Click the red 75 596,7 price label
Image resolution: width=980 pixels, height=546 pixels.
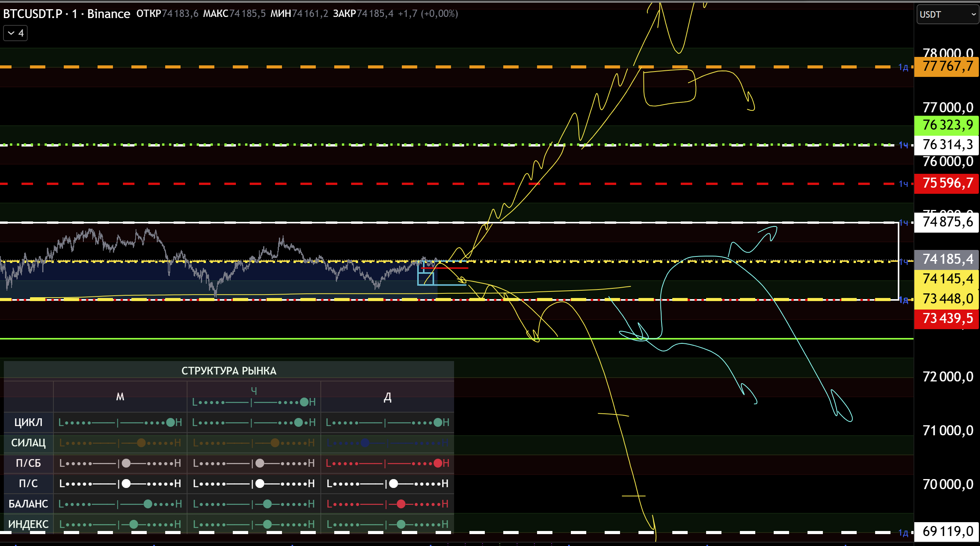pyautogui.click(x=947, y=183)
